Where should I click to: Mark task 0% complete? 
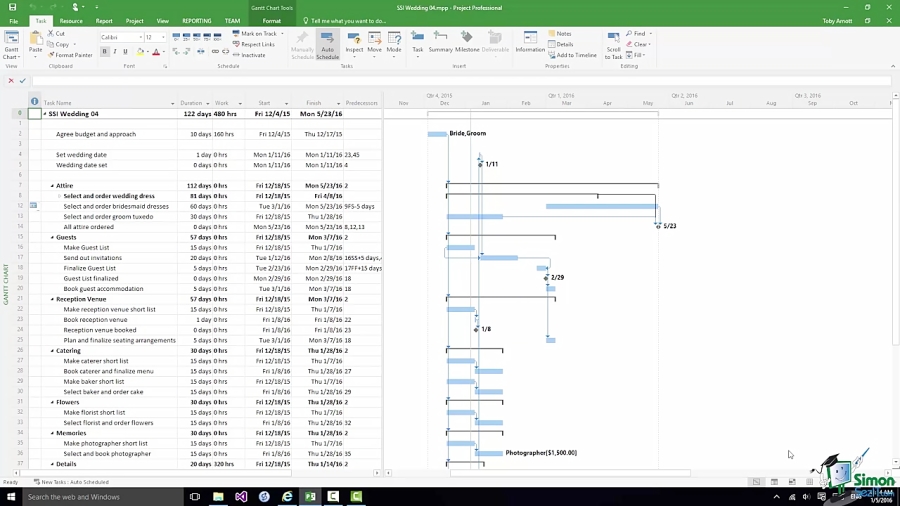pyautogui.click(x=176, y=36)
